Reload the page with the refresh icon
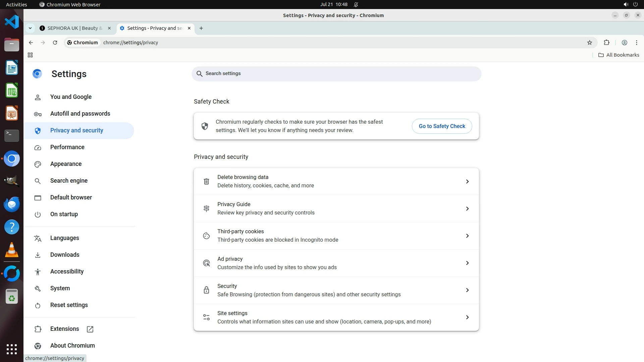The width and height of the screenshot is (644, 362). click(x=55, y=43)
